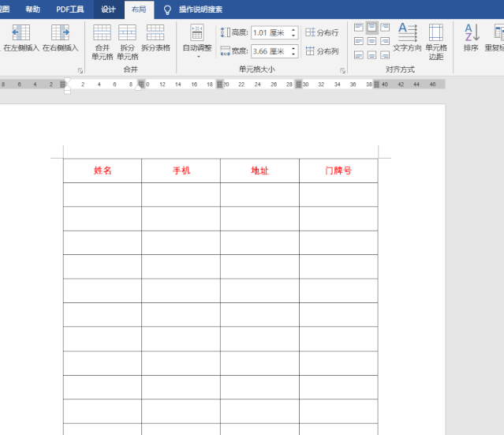Open cell size dialog launcher
This screenshot has width=504, height=435.
(342, 70)
